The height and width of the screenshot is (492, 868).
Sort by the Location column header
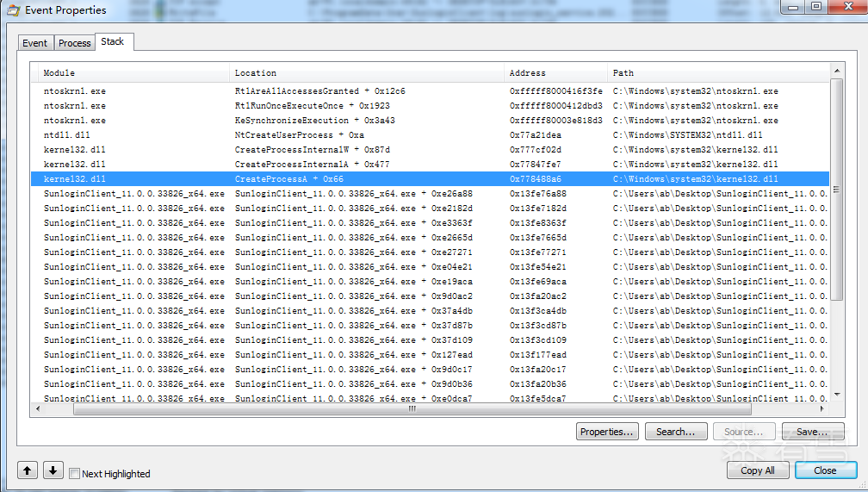click(x=367, y=73)
